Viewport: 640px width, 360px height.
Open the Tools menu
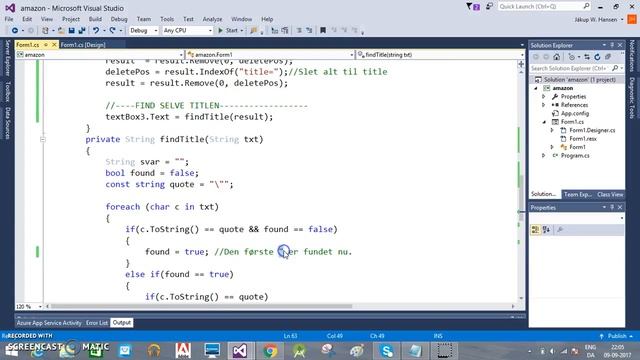pyautogui.click(x=167, y=19)
